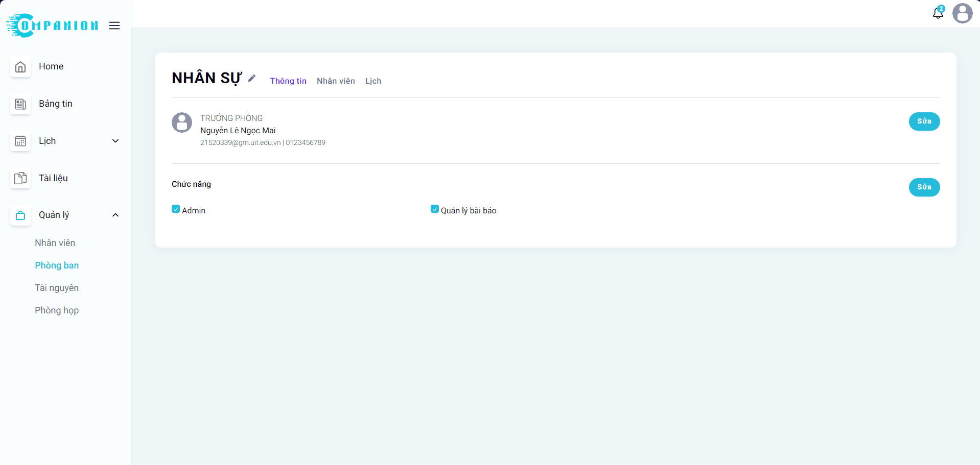This screenshot has width=980, height=465.
Task: Open Tài liệu in sidebar
Action: 53,178
